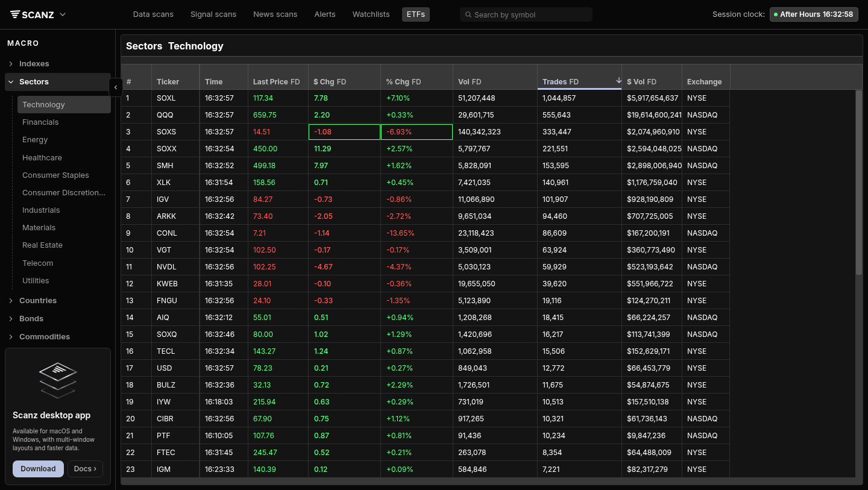Switch to the Watchlists tab
The height and width of the screenshot is (490, 868).
(x=371, y=14)
